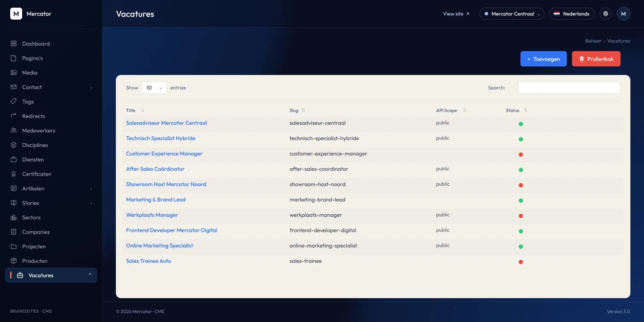
Task: Open the View site link
Action: pos(456,14)
